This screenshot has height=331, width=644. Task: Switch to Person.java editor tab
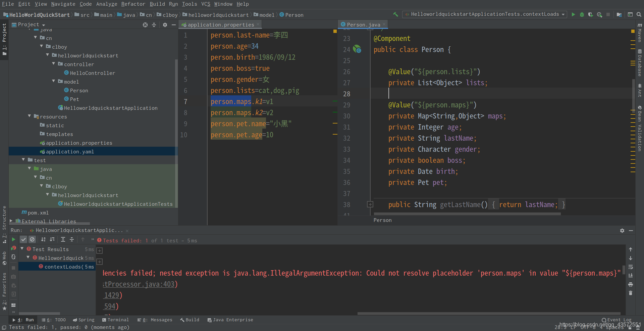click(363, 25)
